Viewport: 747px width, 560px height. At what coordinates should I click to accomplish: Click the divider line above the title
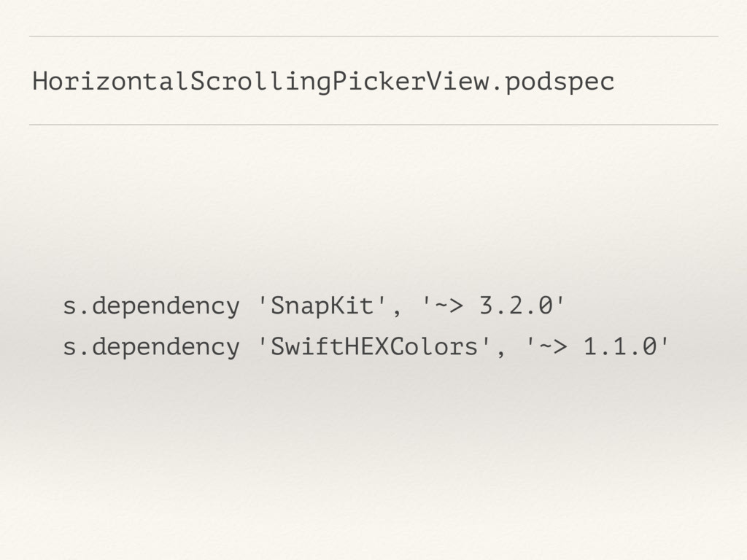click(373, 36)
